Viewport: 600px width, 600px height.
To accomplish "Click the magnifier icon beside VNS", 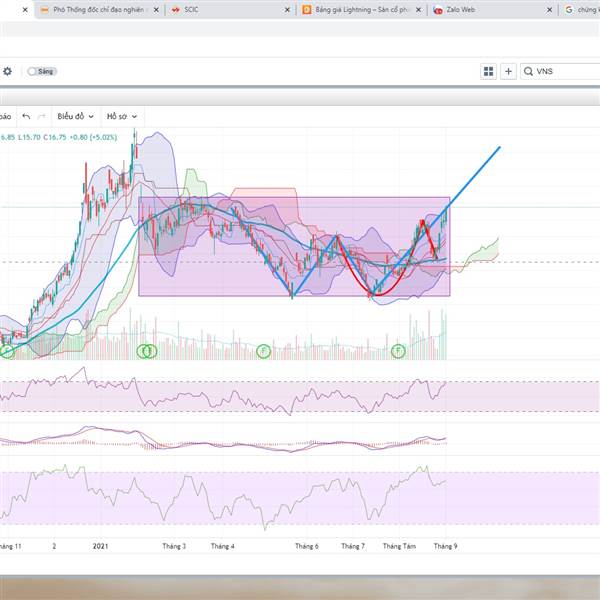I will 528,72.
